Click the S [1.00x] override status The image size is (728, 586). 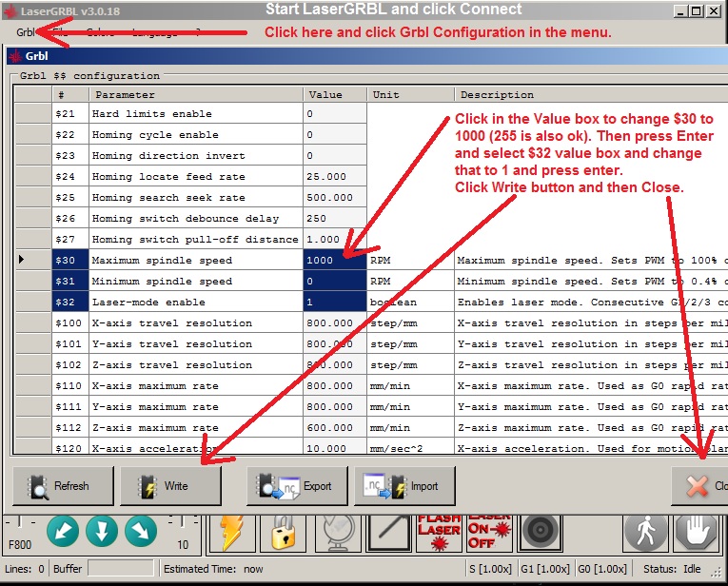490,569
